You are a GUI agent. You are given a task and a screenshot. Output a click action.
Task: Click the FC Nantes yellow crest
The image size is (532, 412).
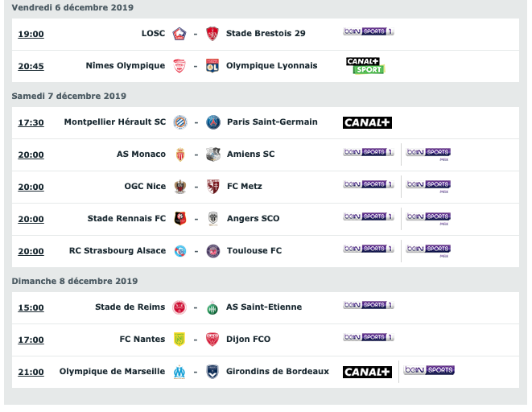(x=179, y=339)
